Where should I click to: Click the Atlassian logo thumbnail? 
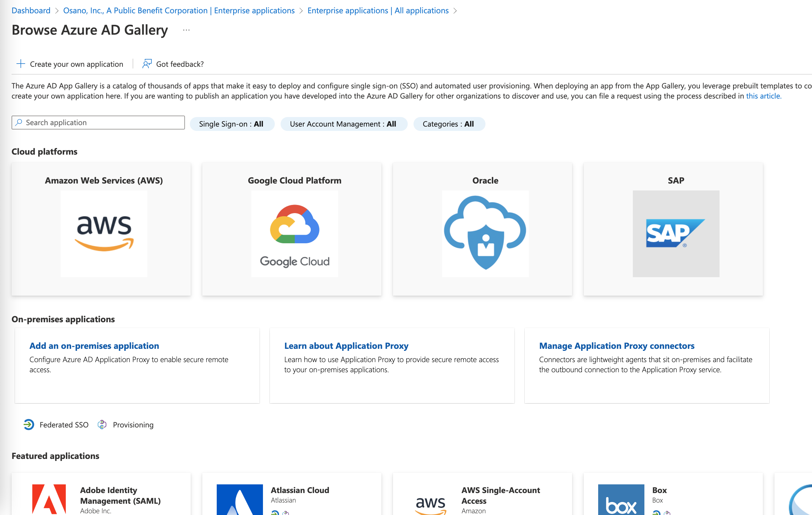(240, 500)
